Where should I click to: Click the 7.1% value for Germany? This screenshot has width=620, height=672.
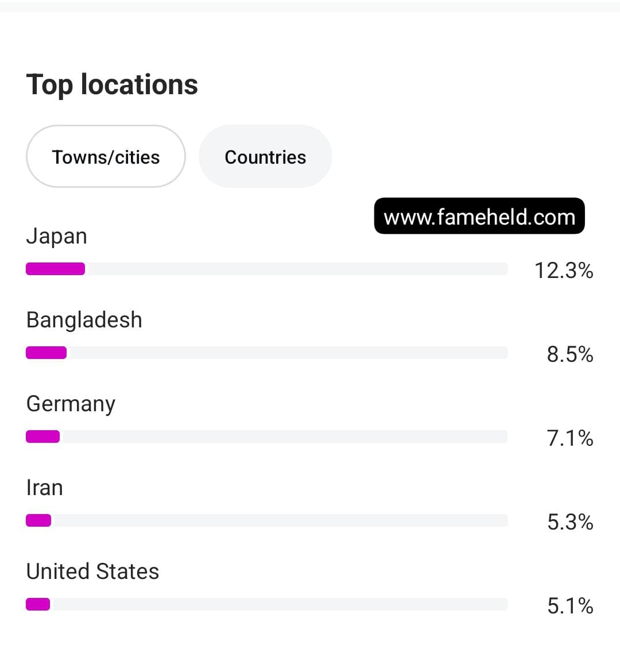569,438
